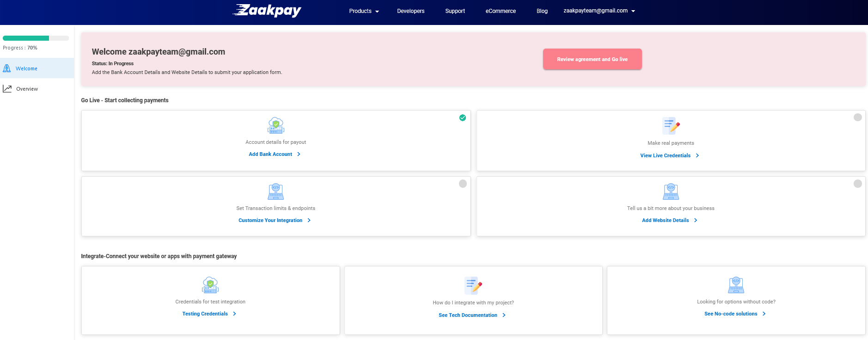The height and width of the screenshot is (340, 868).
Task: Expand the Products dropdown arrow
Action: point(377,12)
